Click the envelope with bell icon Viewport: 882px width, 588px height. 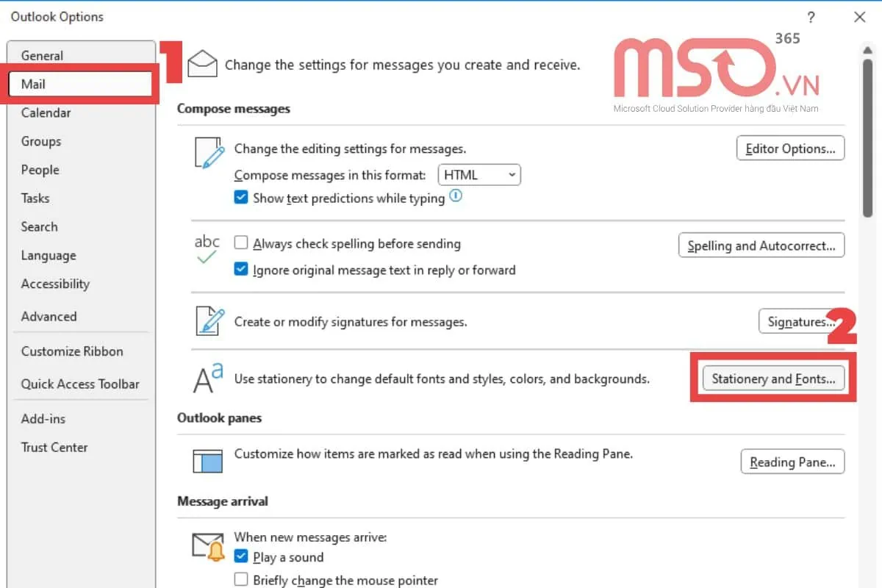click(x=208, y=546)
